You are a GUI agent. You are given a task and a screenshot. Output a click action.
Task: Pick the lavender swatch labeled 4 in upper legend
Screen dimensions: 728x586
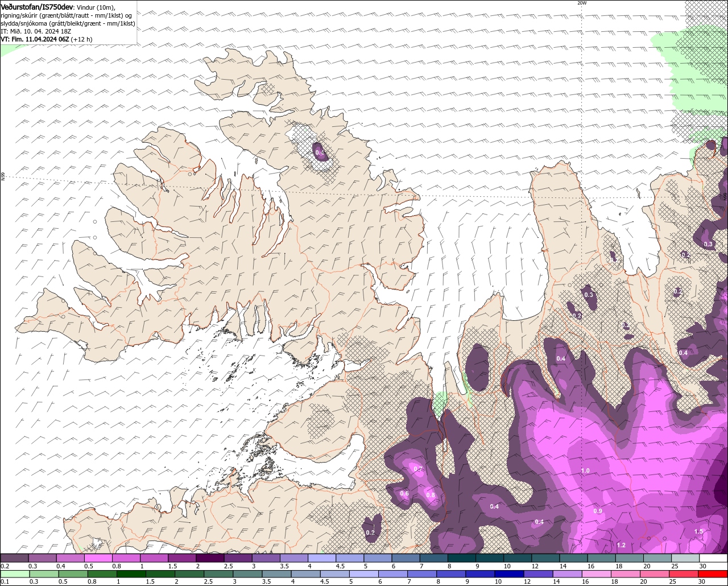322,558
